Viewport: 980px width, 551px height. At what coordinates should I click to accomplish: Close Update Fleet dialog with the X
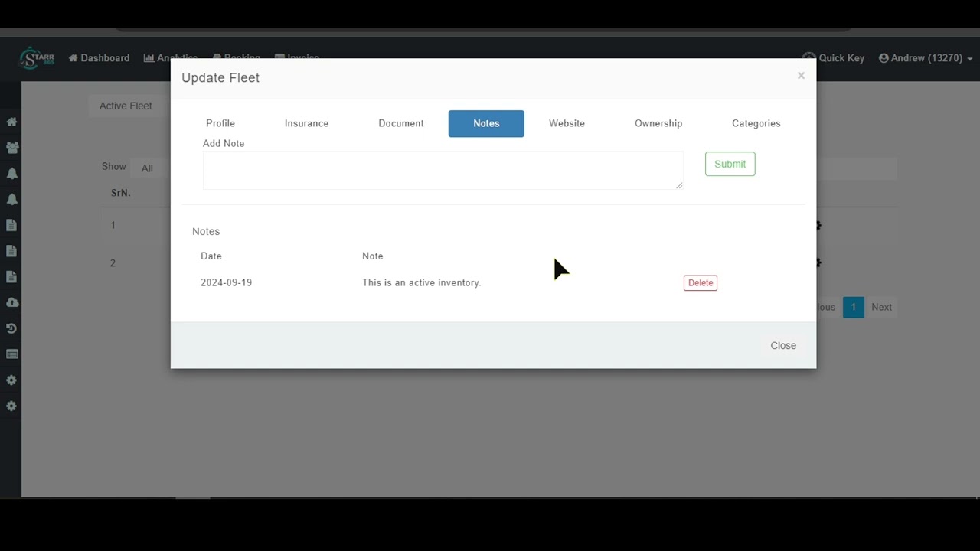point(801,75)
